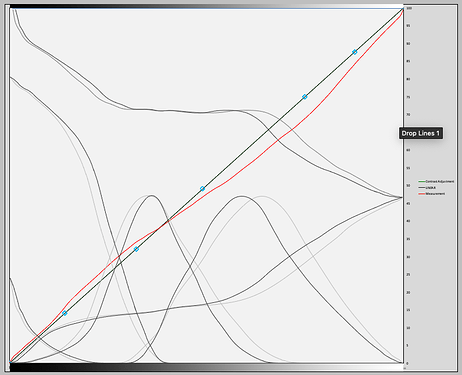
Task: Click the green Contrast Adjustment legend line
Action: [x=422, y=181]
